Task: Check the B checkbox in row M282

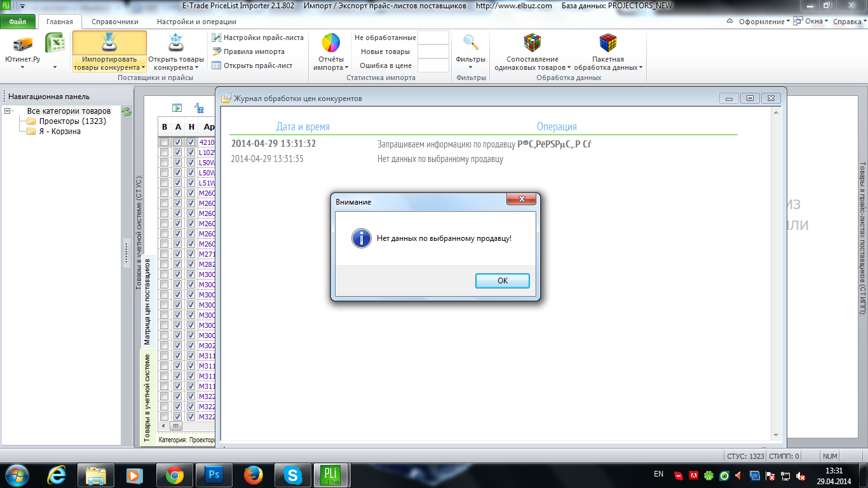Action: tap(165, 264)
